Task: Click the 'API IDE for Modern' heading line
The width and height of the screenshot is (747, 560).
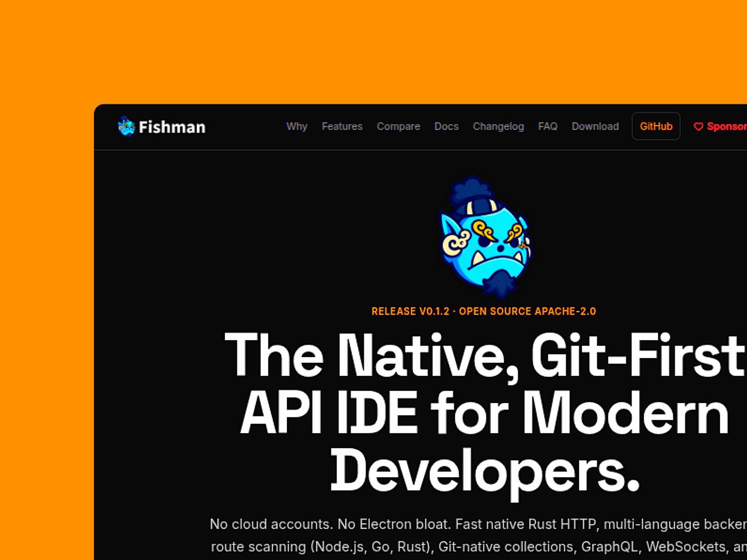Action: point(485,413)
